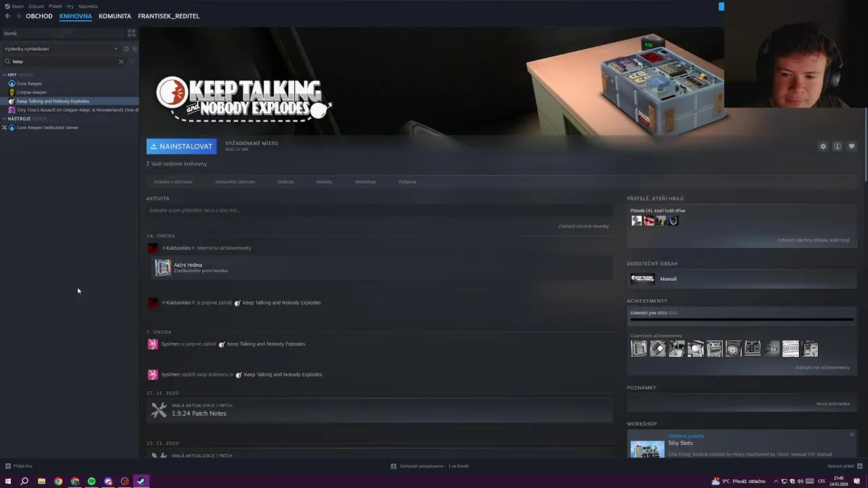Open Akční Hrdina achievement icon
868x488 pixels.
coord(163,268)
